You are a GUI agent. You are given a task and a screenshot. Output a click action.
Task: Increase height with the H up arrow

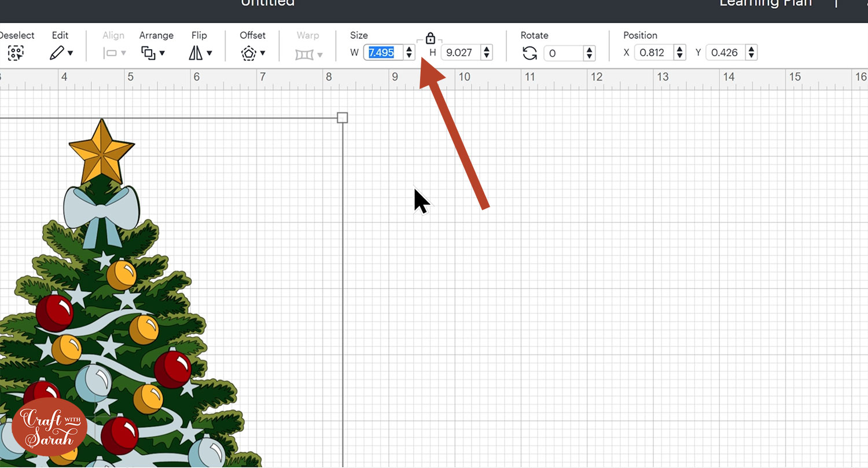(487, 49)
